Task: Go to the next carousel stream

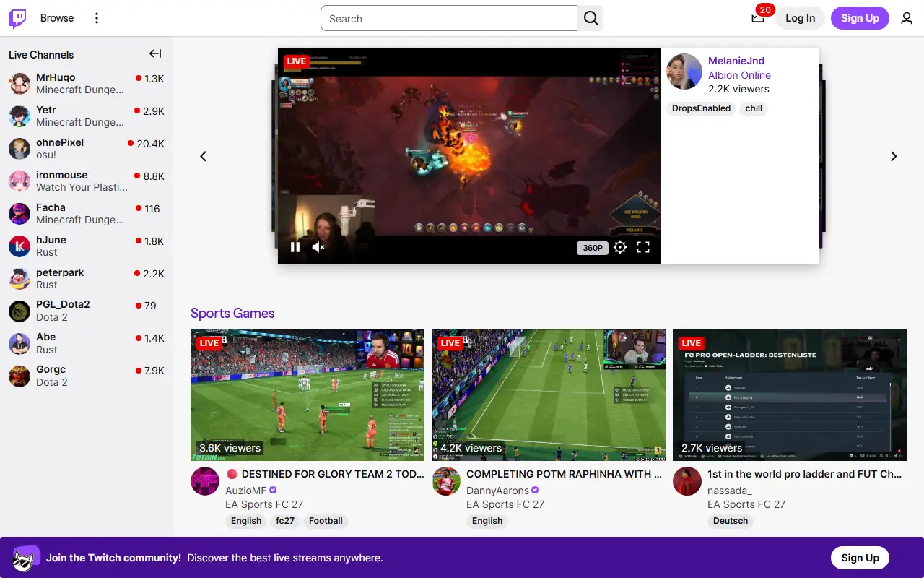Action: tap(894, 156)
